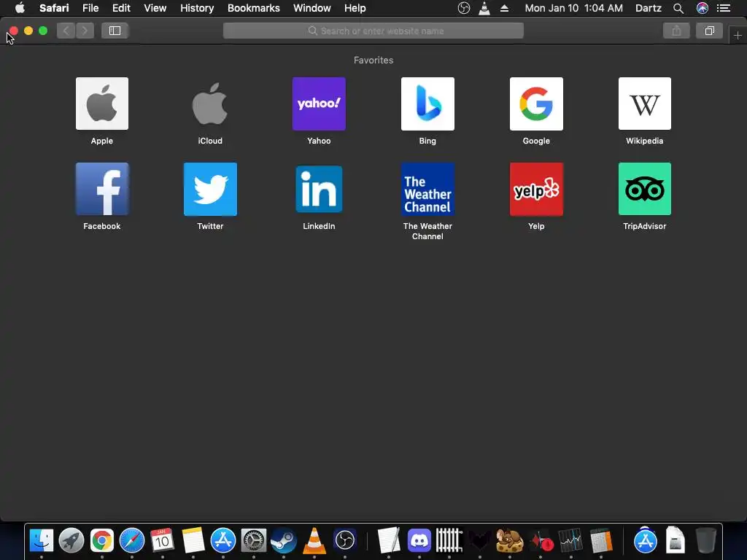Open Launchpad from the dock
Image resolution: width=747 pixels, height=560 pixels.
(71, 541)
